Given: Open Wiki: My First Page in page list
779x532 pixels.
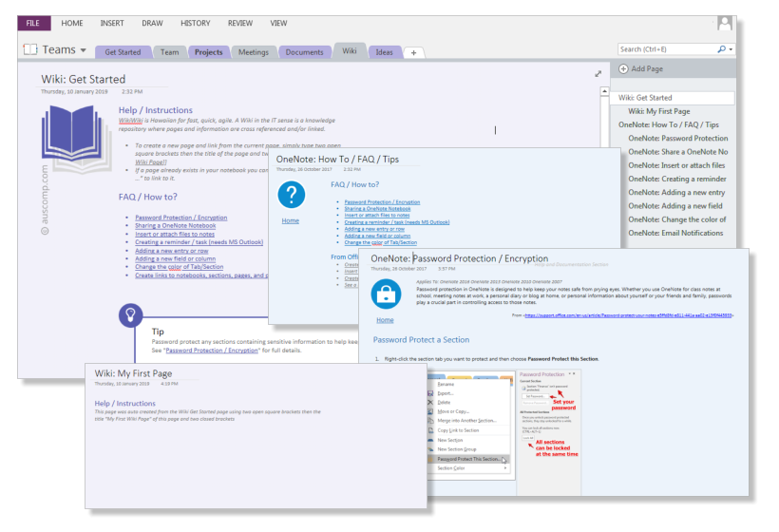Looking at the screenshot, I should coord(658,111).
